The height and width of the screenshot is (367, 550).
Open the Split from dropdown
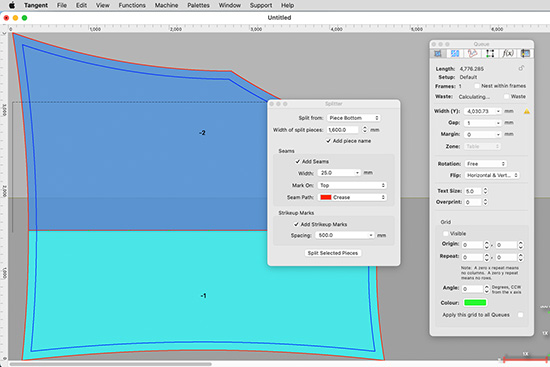(354, 118)
